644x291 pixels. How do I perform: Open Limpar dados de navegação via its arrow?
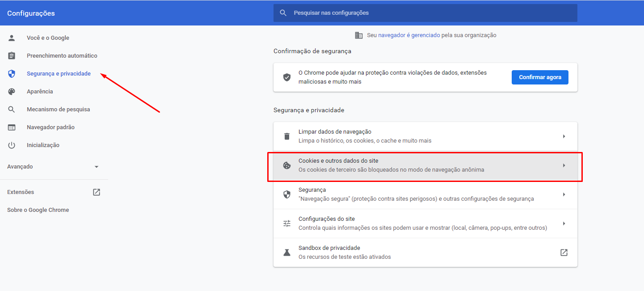(564, 136)
